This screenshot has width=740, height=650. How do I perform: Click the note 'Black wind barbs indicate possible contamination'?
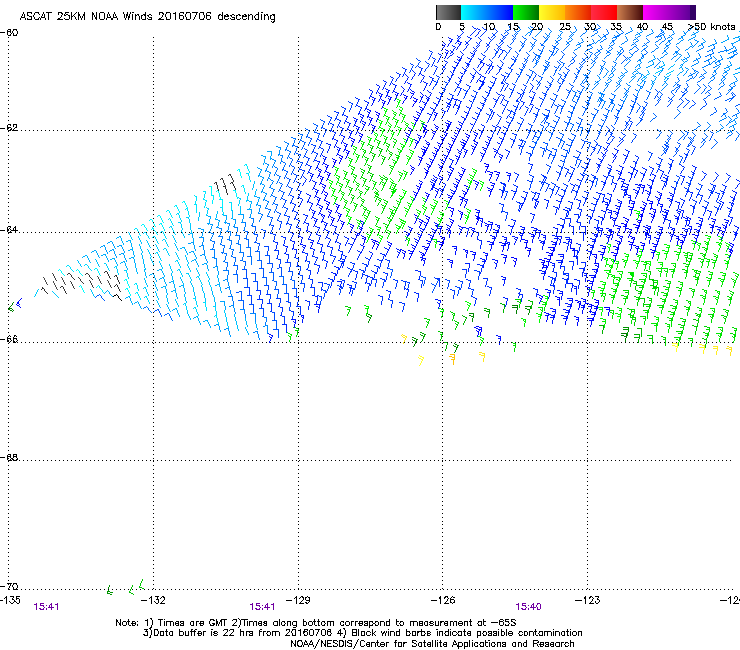[467, 633]
